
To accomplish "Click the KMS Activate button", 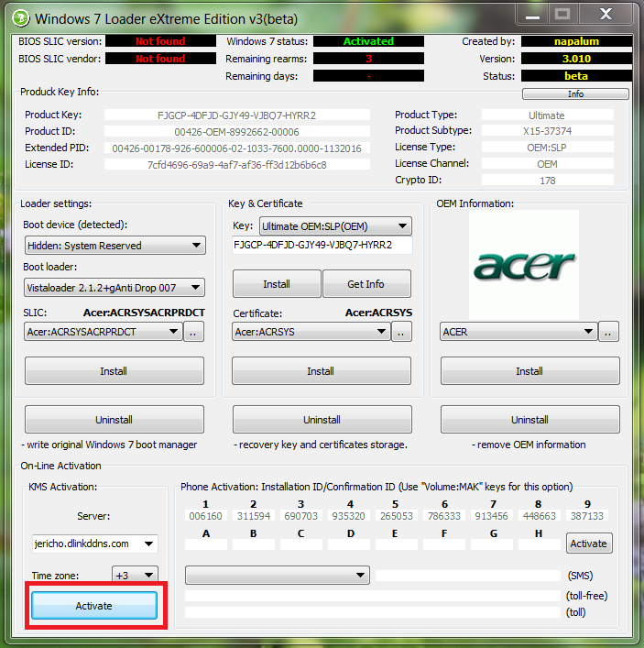I will coord(94,606).
